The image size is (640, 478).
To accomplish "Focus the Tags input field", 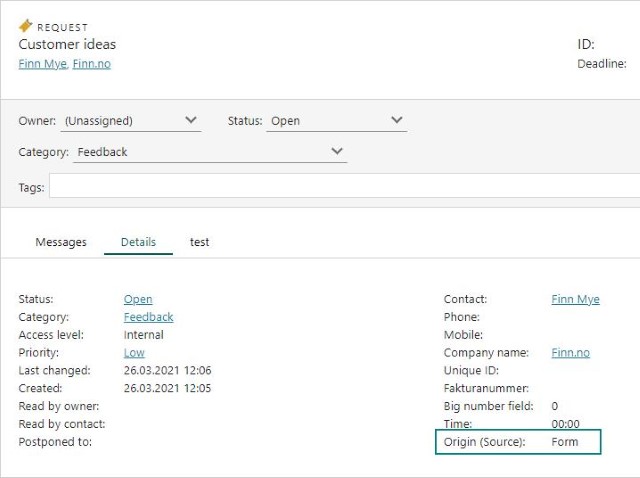I will click(344, 186).
